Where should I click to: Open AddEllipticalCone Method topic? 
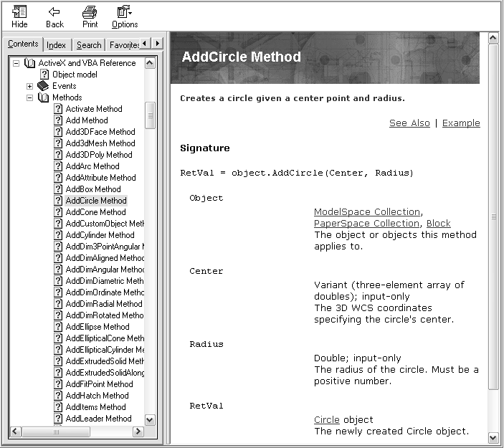click(105, 338)
